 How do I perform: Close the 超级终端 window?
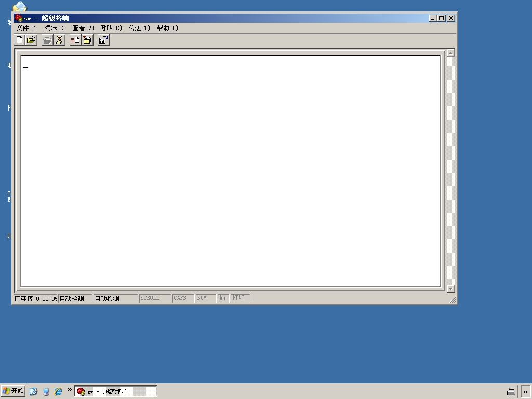(x=450, y=18)
